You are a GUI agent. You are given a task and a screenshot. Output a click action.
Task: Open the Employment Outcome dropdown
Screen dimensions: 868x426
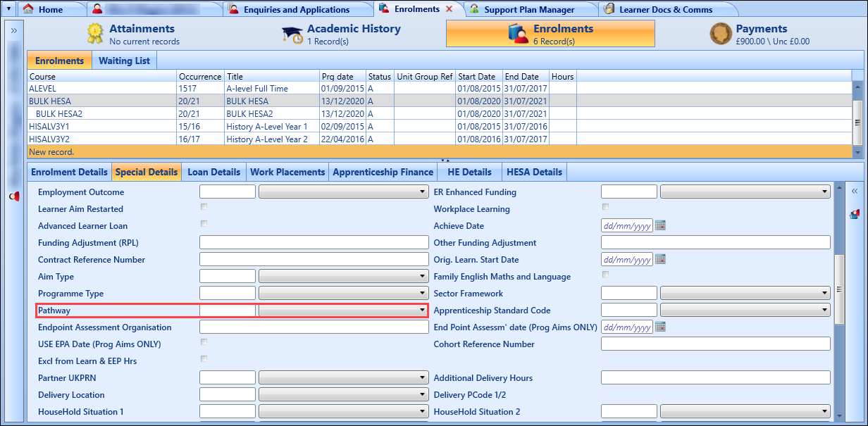(344, 192)
